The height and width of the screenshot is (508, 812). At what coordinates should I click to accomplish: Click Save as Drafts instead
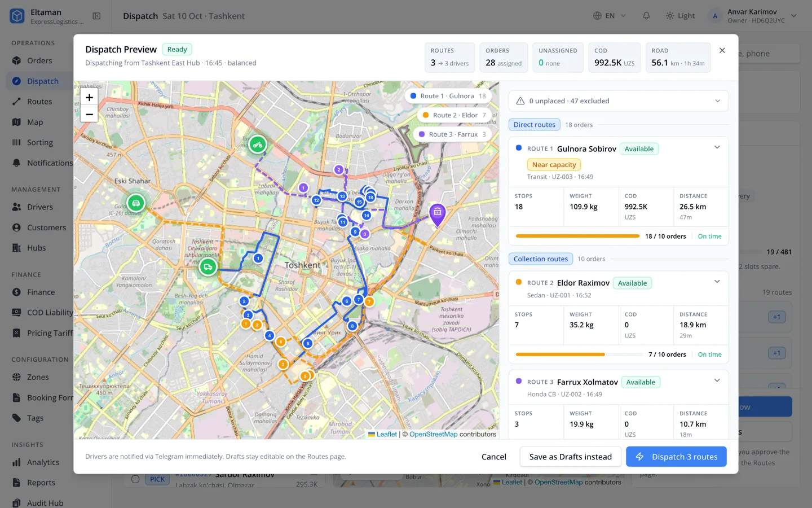[x=571, y=457]
